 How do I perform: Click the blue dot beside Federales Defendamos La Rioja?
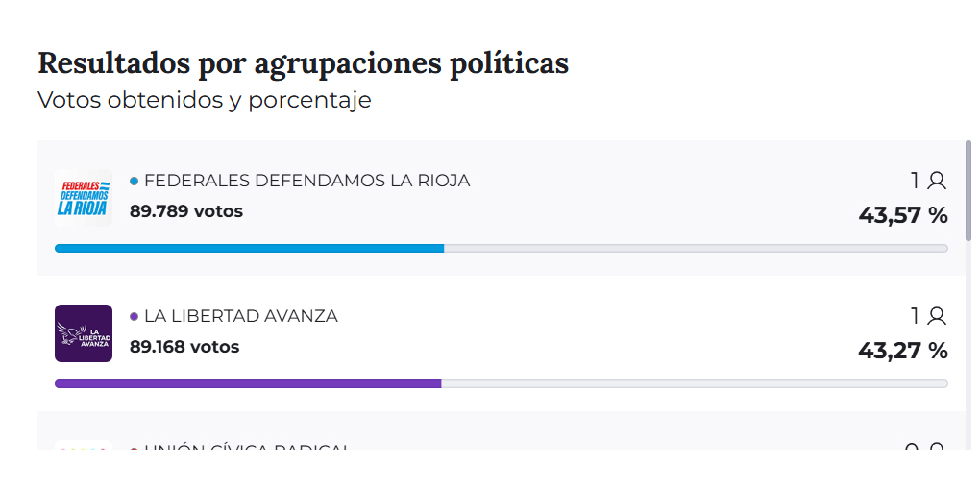(135, 181)
